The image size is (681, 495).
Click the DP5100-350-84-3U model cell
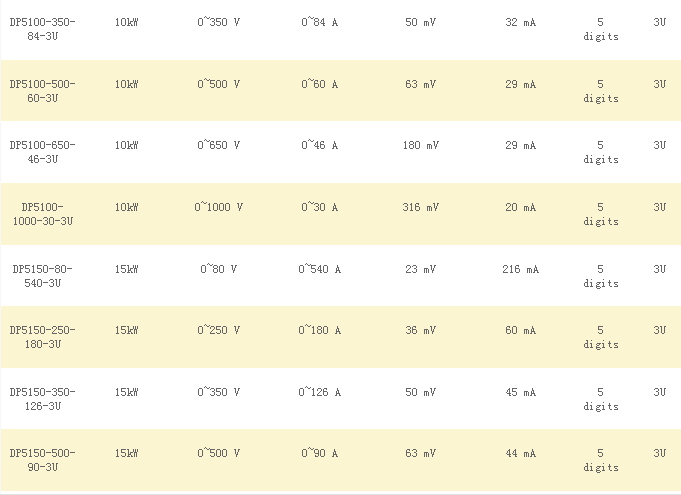tap(42, 29)
